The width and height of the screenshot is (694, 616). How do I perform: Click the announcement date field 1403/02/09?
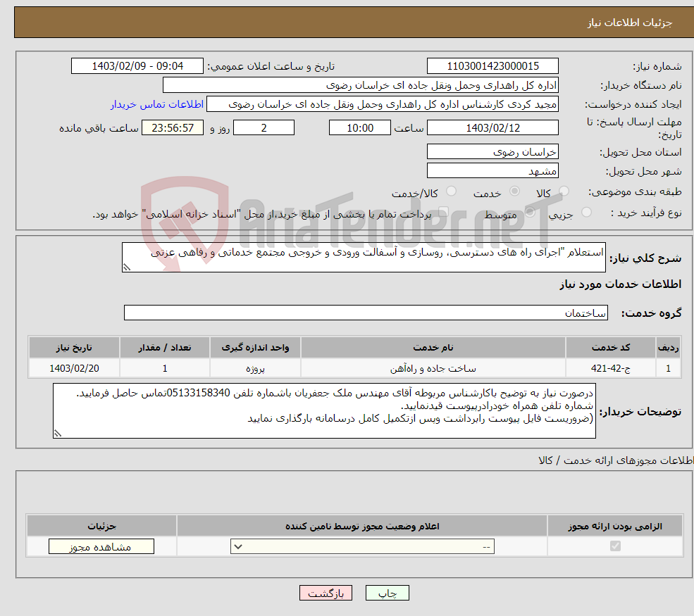click(x=137, y=66)
